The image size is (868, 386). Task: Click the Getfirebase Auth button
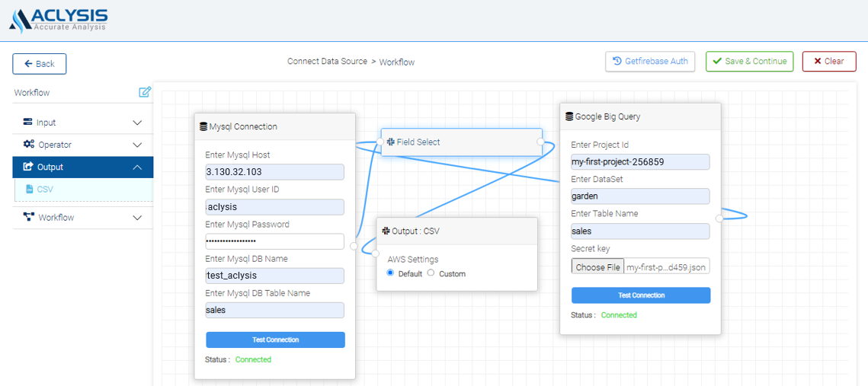click(x=649, y=62)
